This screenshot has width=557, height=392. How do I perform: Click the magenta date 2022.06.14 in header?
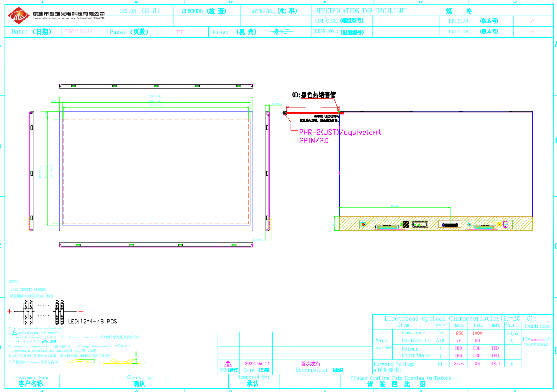pyautogui.click(x=78, y=31)
